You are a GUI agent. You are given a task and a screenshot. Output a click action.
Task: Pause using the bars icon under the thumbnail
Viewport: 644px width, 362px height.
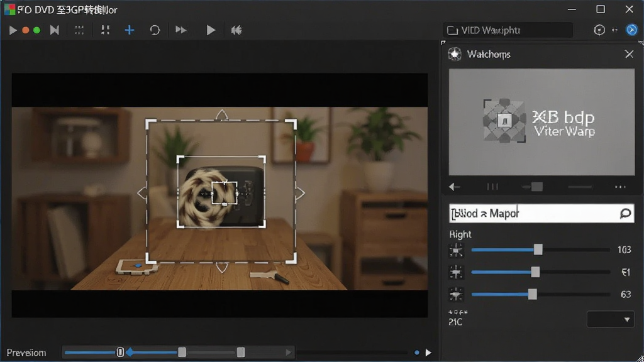pyautogui.click(x=492, y=187)
